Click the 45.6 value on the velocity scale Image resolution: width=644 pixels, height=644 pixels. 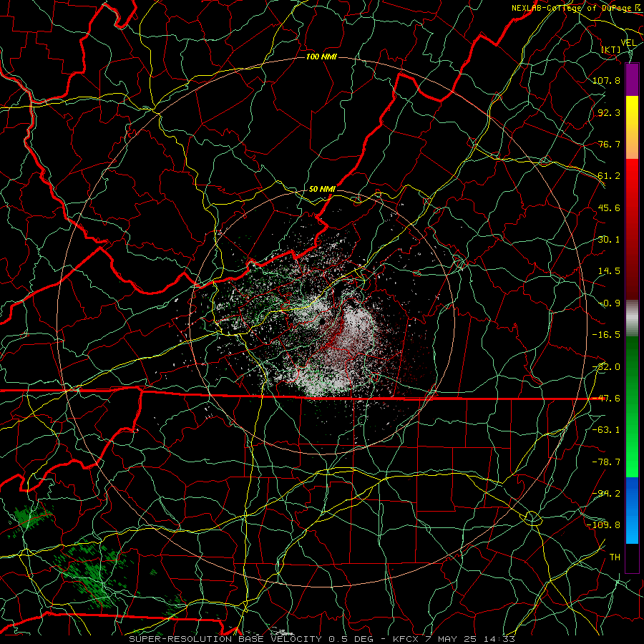point(609,208)
